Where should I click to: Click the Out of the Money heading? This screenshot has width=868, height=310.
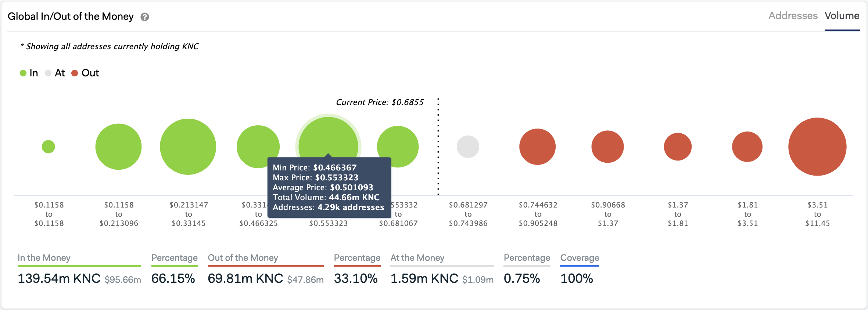[243, 258]
